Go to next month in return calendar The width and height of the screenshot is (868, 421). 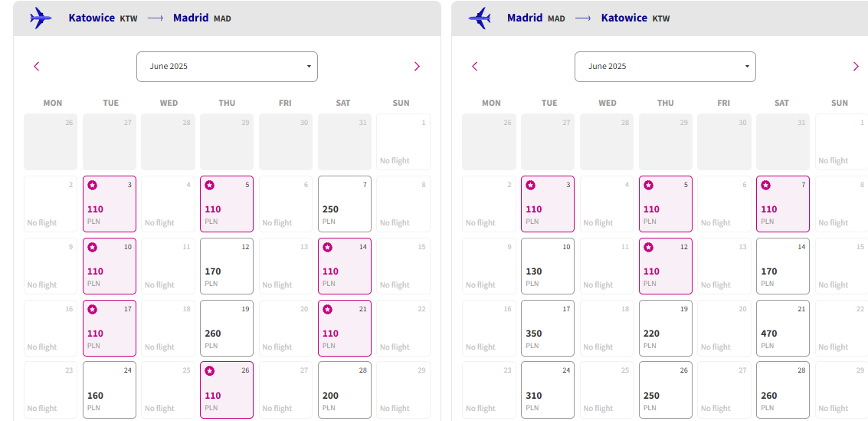tap(856, 67)
